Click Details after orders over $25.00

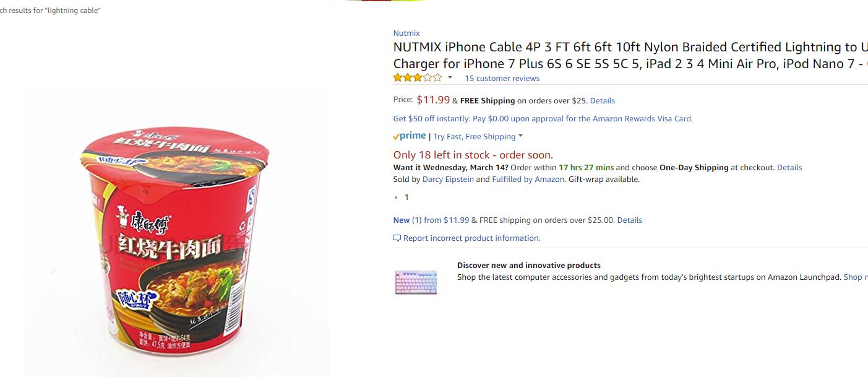pyautogui.click(x=629, y=220)
